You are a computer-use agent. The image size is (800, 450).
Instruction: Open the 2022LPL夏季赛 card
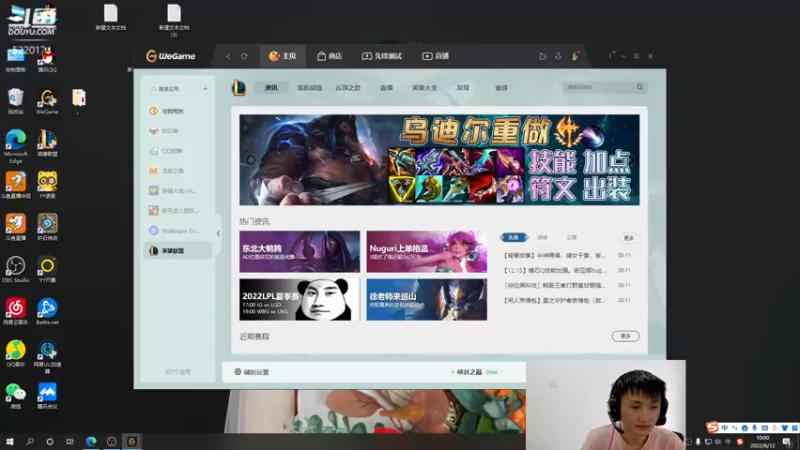point(299,299)
